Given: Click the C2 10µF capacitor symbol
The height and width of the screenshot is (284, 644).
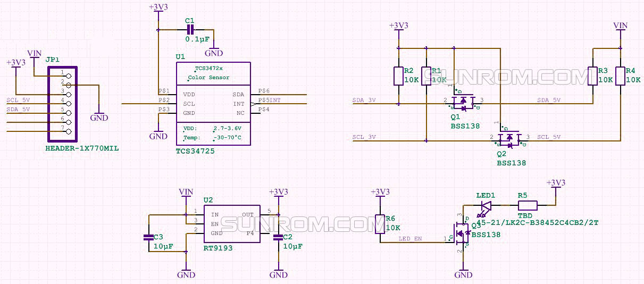Looking at the screenshot, I should click(277, 238).
